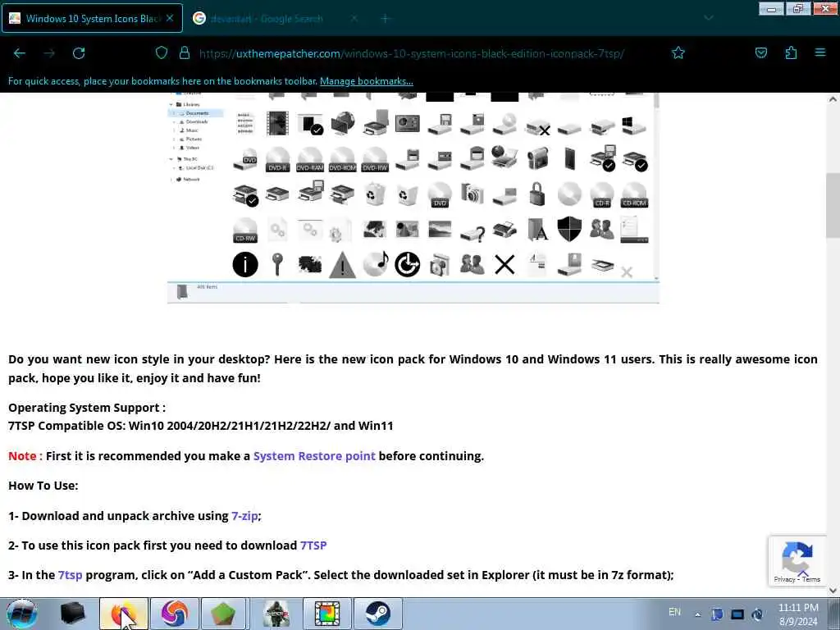This screenshot has height=630, width=840.
Task: Launch the Sniper game taskbar icon
Action: pyautogui.click(x=276, y=614)
